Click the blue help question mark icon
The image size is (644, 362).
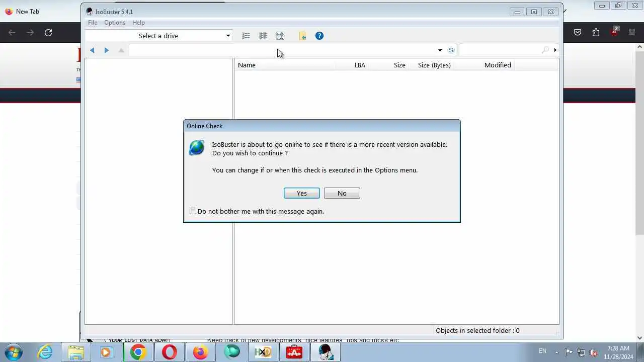tap(319, 36)
